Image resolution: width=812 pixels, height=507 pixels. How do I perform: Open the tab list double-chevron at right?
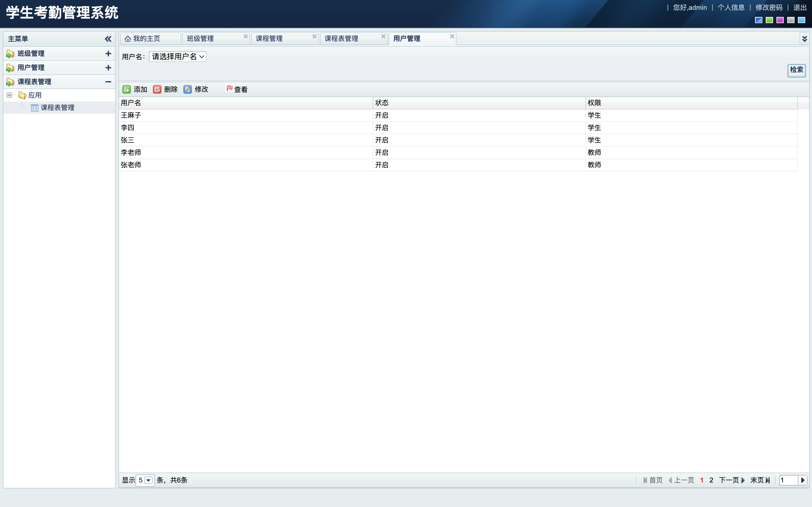coord(804,39)
